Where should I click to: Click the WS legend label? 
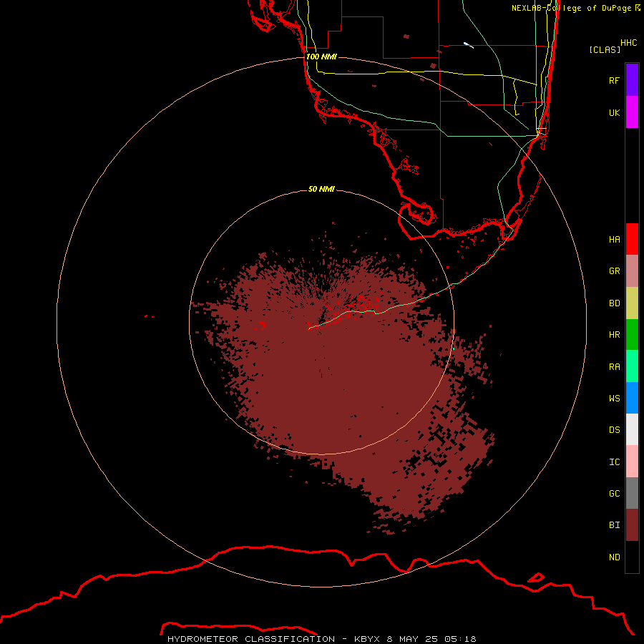pyautogui.click(x=615, y=399)
